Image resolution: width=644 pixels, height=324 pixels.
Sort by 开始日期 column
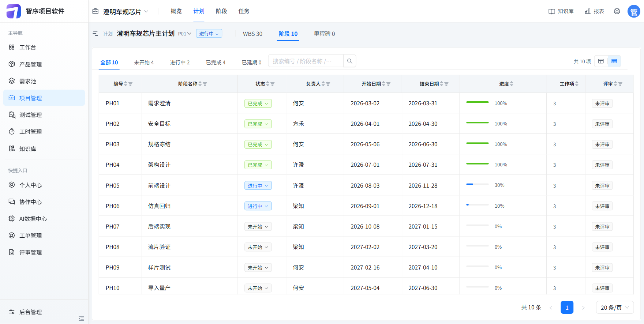pos(383,84)
